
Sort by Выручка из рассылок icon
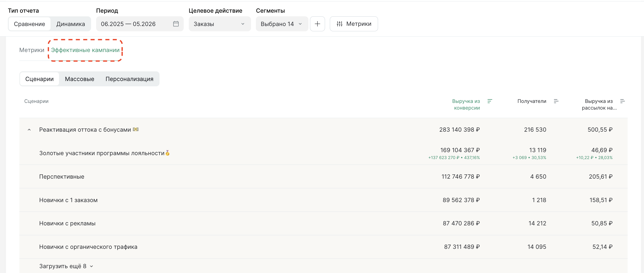(x=622, y=101)
